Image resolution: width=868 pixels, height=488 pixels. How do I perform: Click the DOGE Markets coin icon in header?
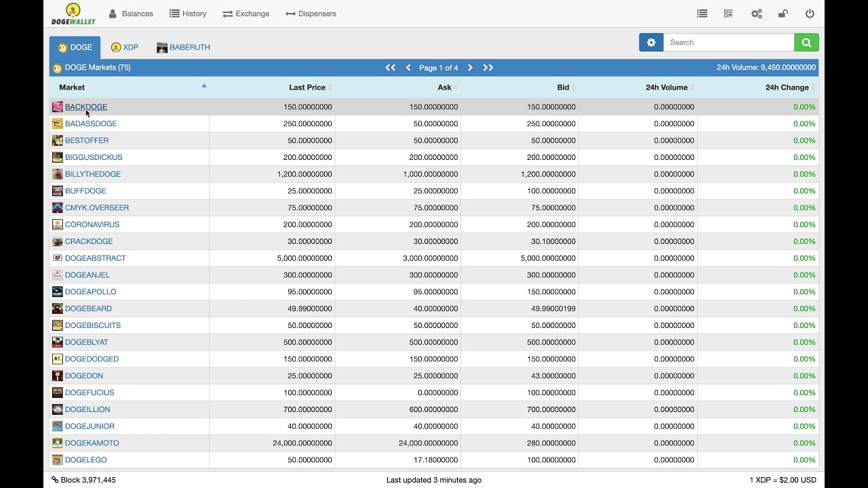[57, 68]
